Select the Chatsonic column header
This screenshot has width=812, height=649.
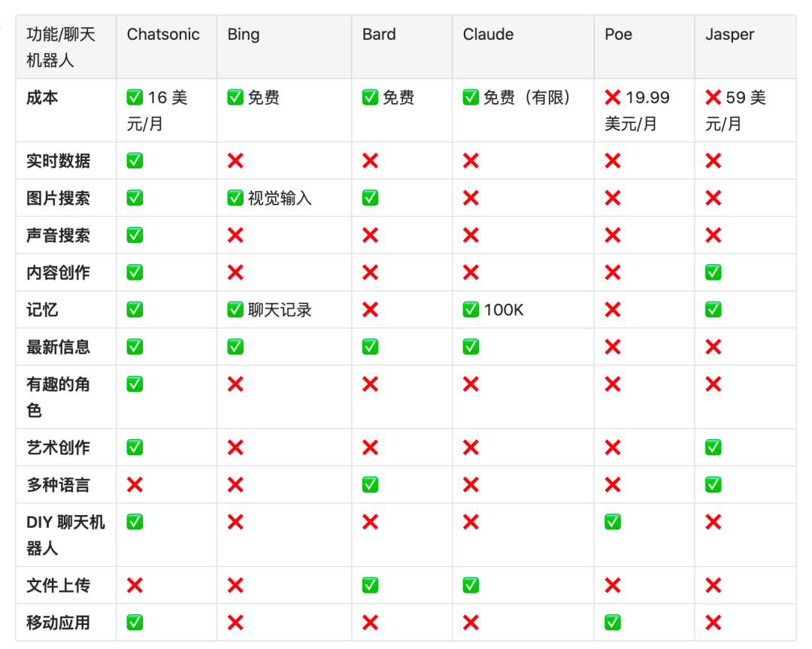pyautogui.click(x=163, y=35)
